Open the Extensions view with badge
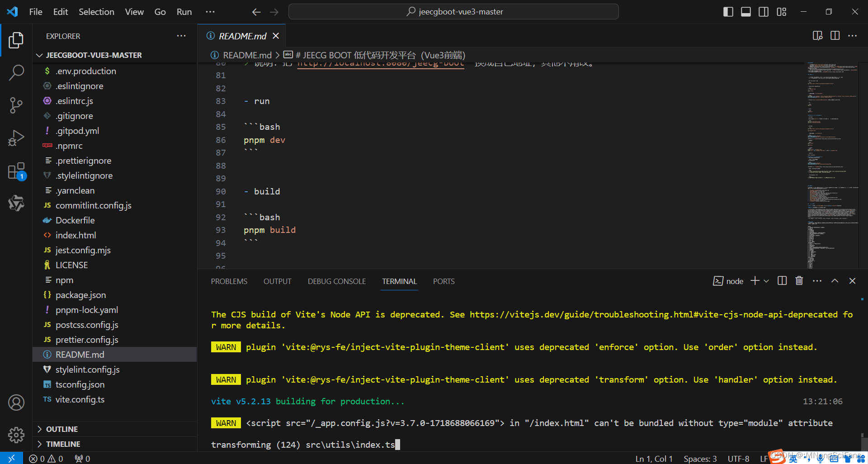The height and width of the screenshot is (464, 868). click(16, 171)
